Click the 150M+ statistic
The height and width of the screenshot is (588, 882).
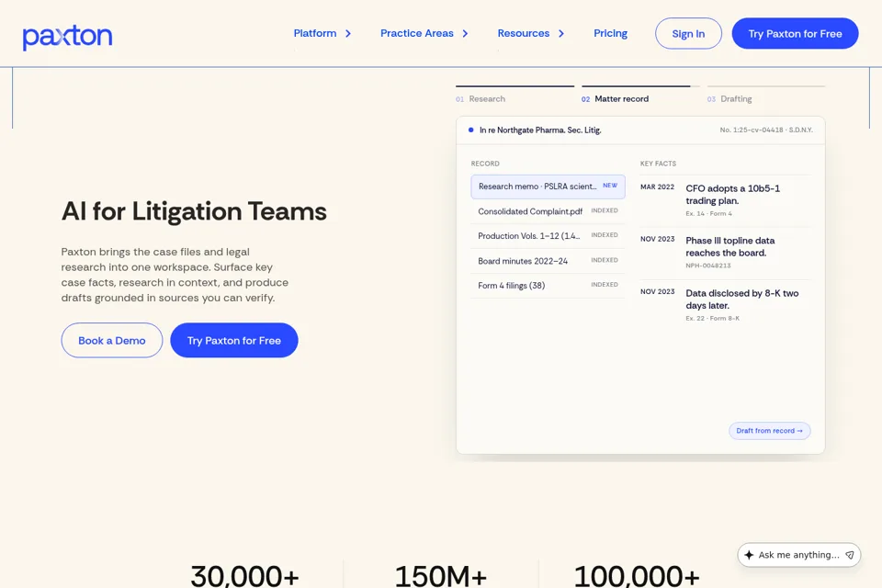point(440,576)
